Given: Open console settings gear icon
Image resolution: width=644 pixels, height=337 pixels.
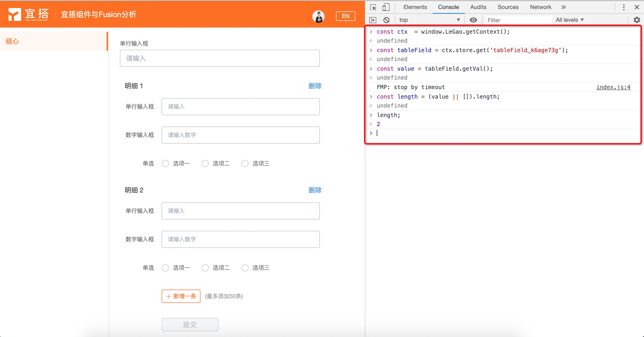Looking at the screenshot, I should point(636,20).
